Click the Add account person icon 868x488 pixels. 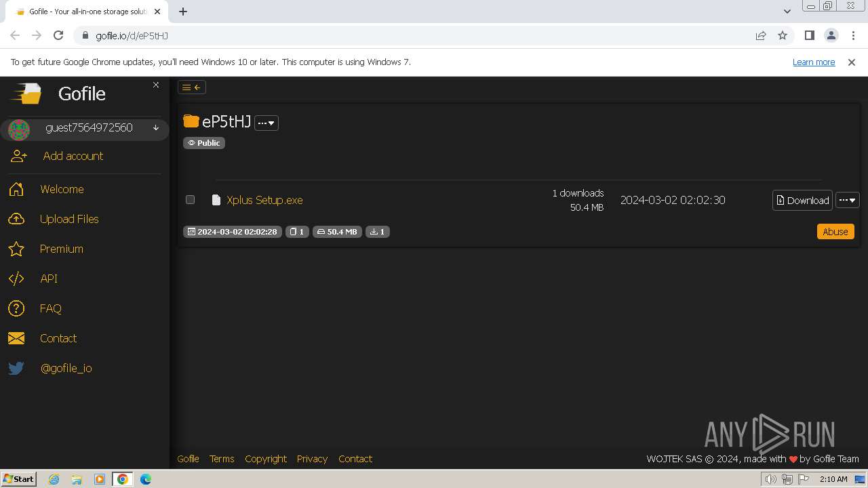[x=18, y=156]
